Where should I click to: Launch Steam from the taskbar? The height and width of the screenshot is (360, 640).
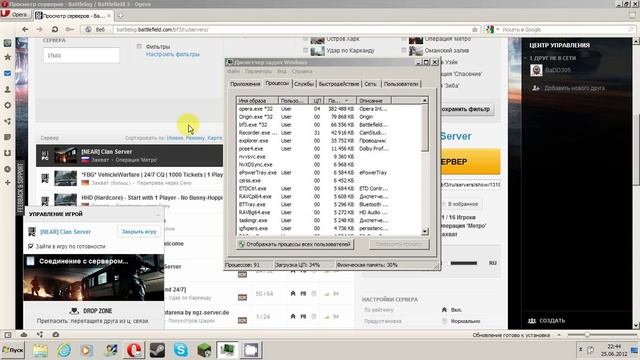[157, 350]
